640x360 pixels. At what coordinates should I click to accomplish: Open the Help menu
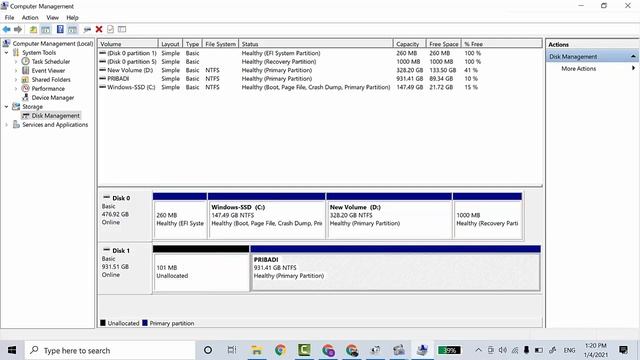[x=72, y=18]
